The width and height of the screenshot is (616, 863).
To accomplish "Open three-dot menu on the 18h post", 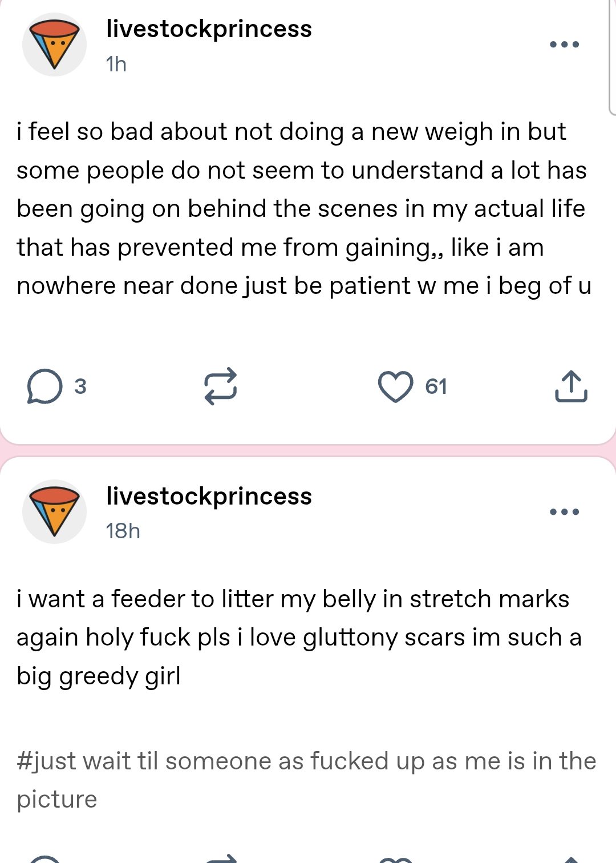I will pos(564,512).
